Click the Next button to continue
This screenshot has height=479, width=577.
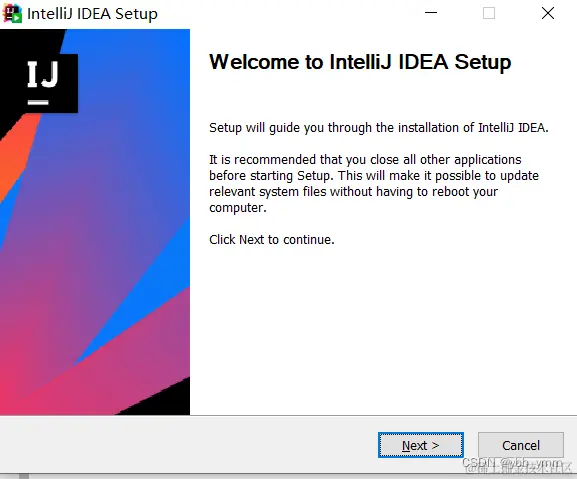click(x=421, y=445)
